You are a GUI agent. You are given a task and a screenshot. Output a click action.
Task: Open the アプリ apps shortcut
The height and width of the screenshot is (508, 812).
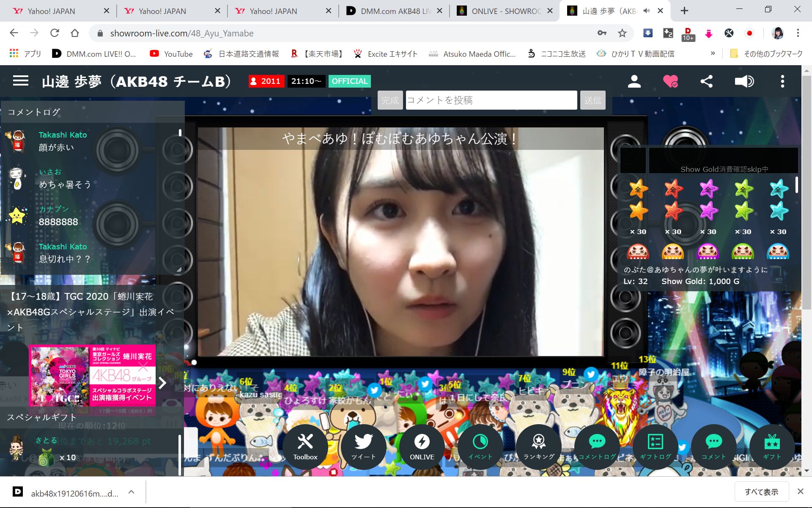click(x=25, y=54)
